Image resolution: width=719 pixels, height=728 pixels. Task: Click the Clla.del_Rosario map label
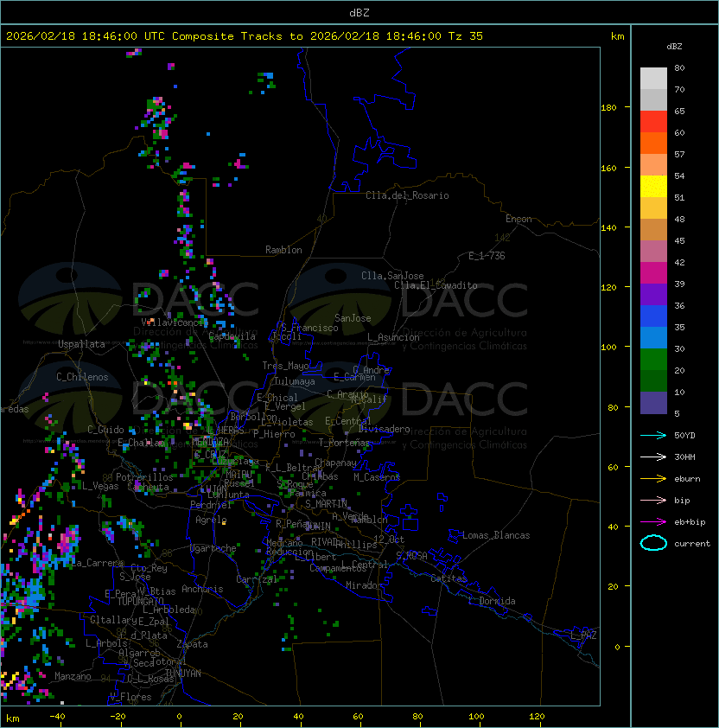(x=407, y=195)
